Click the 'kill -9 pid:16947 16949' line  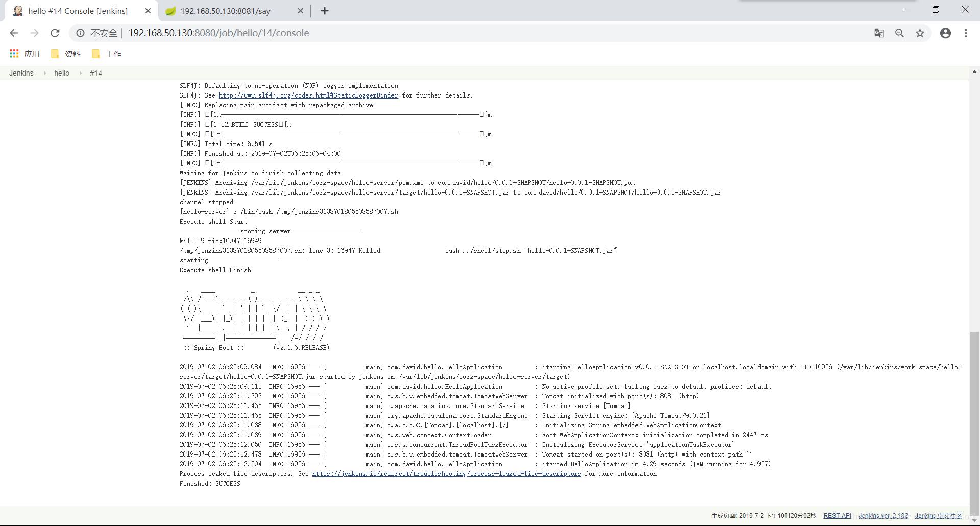(220, 241)
